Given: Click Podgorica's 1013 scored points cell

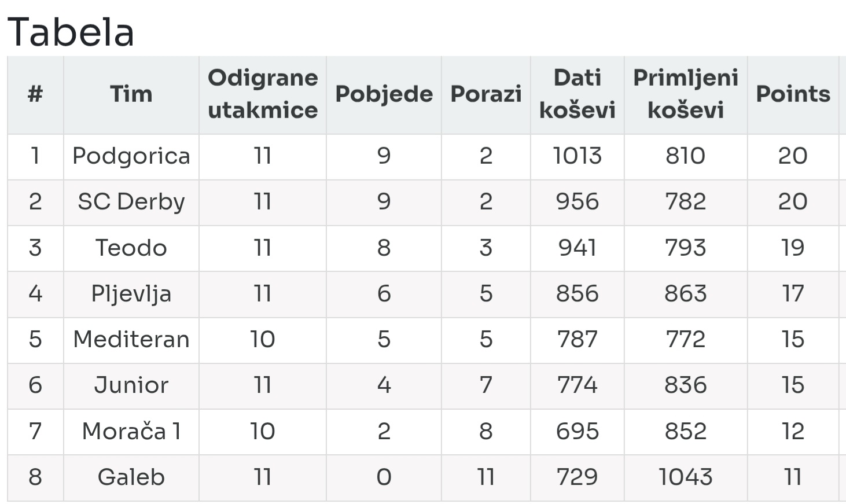Looking at the screenshot, I should pos(578,156).
